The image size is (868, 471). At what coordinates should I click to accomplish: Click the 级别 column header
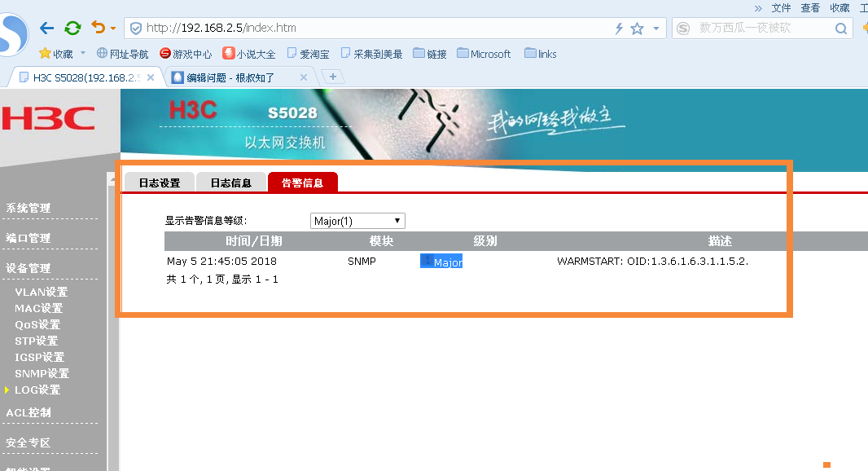pyautogui.click(x=485, y=241)
